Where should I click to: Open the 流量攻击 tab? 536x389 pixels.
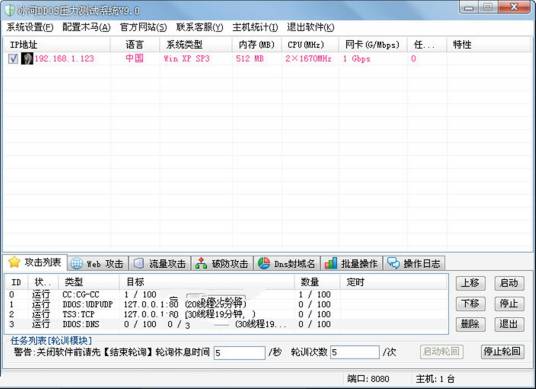click(x=160, y=264)
